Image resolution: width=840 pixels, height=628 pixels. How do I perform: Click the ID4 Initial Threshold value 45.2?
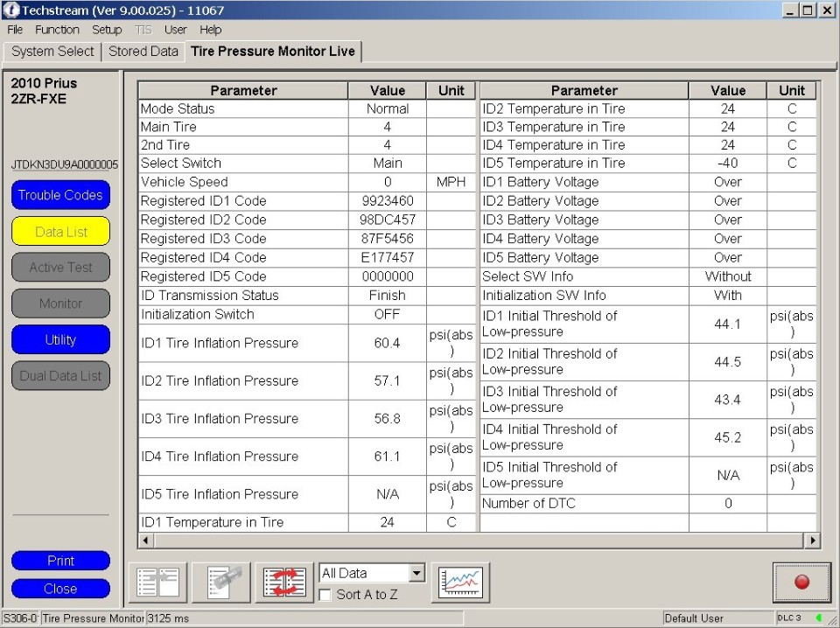(727, 437)
